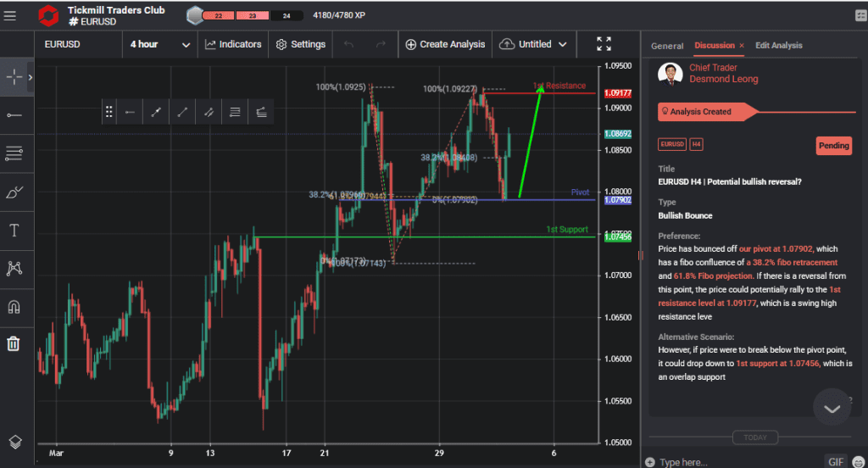Click the trash delete drawings icon
Screen dimensions: 868x468
14,344
